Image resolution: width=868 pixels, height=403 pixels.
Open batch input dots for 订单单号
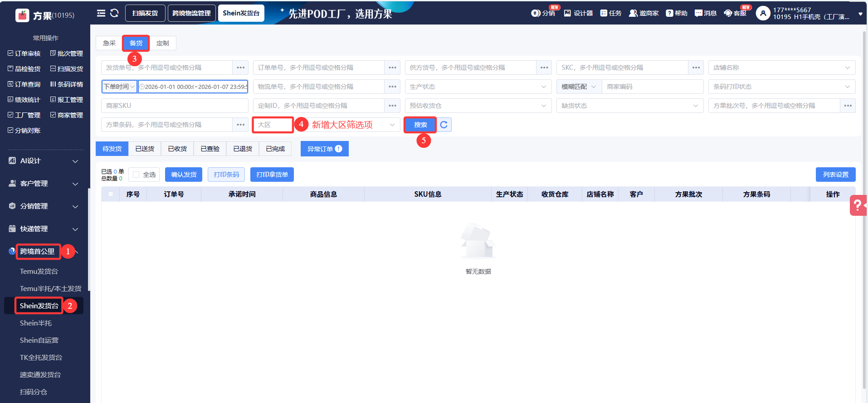pyautogui.click(x=392, y=68)
